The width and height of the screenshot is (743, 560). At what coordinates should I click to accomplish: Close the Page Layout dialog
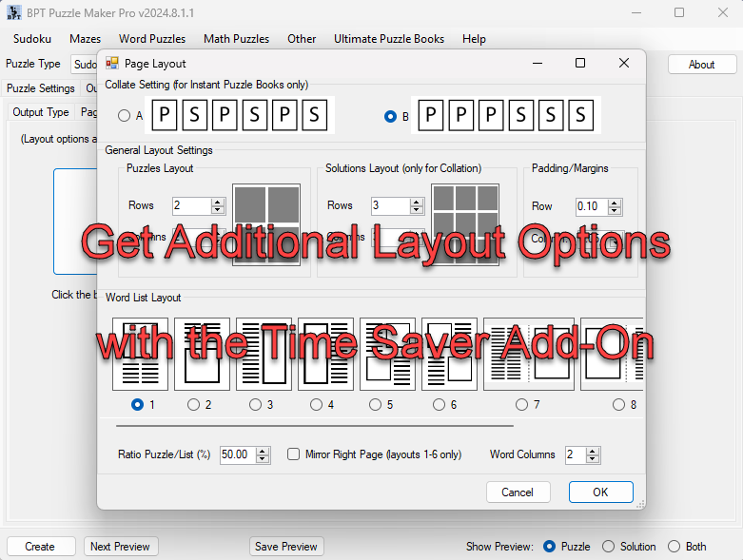pyautogui.click(x=624, y=63)
